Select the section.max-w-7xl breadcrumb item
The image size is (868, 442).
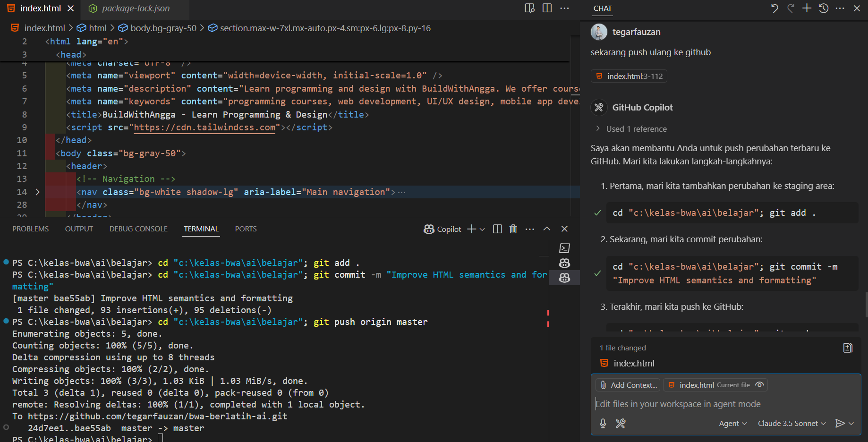(x=325, y=28)
